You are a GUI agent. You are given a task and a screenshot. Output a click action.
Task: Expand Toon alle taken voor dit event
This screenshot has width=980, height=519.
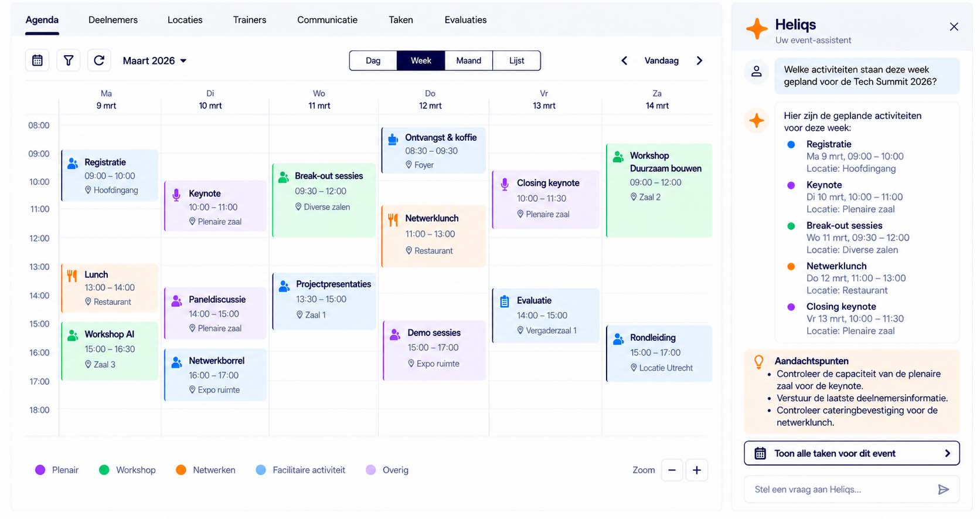(x=852, y=453)
